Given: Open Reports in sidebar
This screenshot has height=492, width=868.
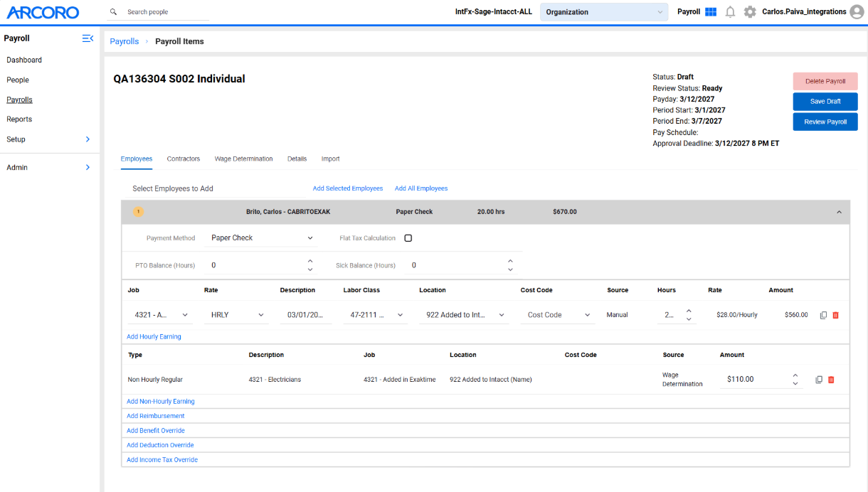Looking at the screenshot, I should click(x=19, y=119).
